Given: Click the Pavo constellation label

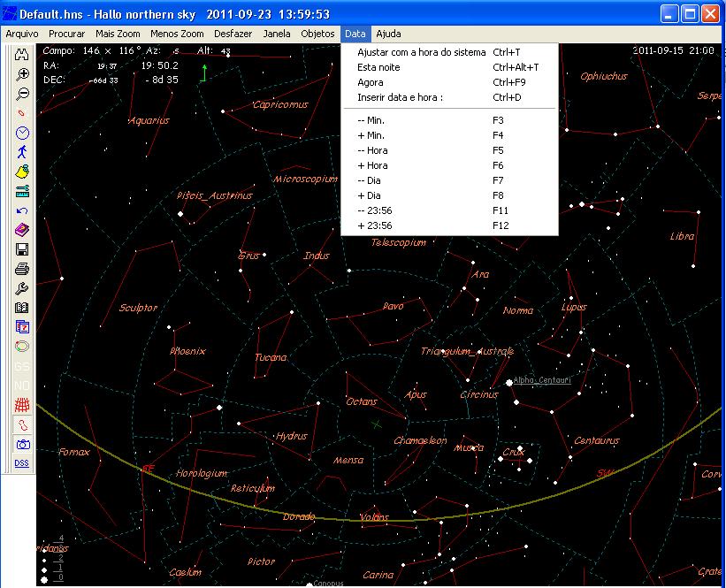Looking at the screenshot, I should 394,306.
